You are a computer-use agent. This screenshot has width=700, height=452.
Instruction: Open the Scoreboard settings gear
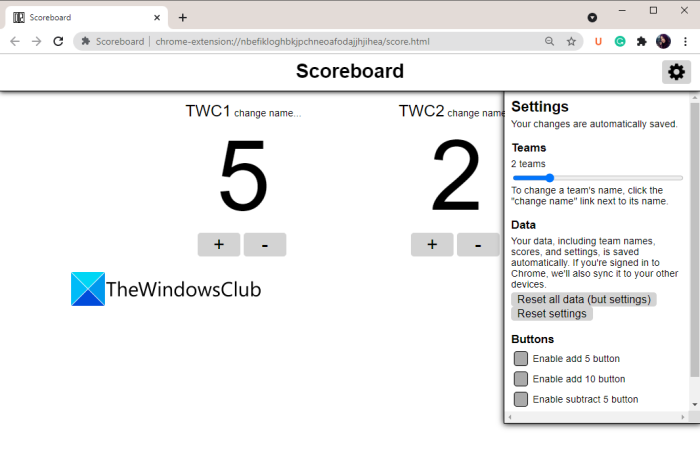pyautogui.click(x=676, y=72)
